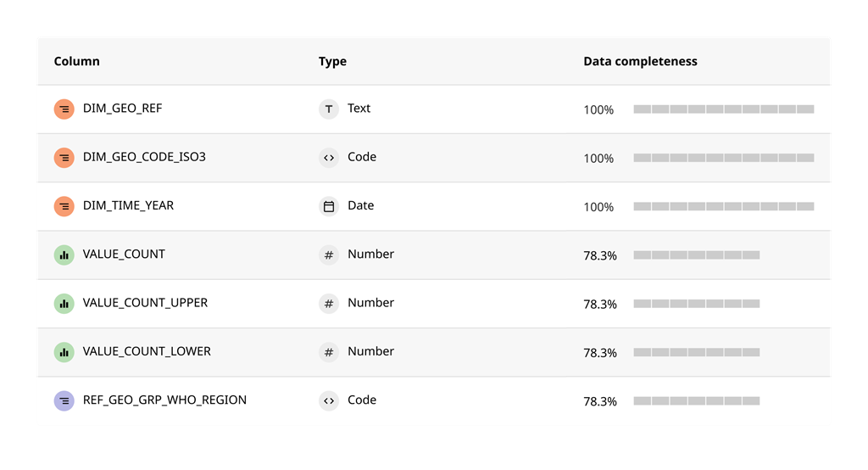
Task: Click the purple icon beside REF_GEO_GRP_WHO_REGION
Action: pos(64,400)
